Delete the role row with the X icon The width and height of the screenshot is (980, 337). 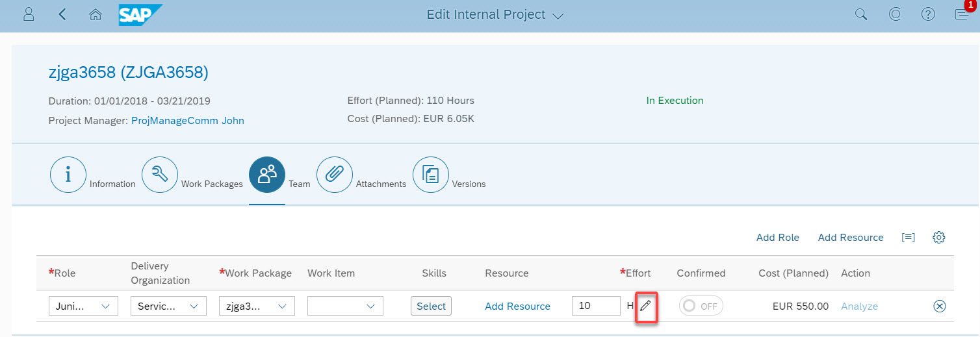[x=939, y=306]
